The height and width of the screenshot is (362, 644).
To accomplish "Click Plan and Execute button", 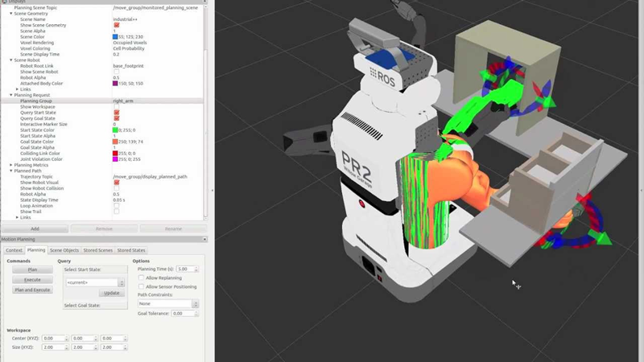I will point(32,290).
